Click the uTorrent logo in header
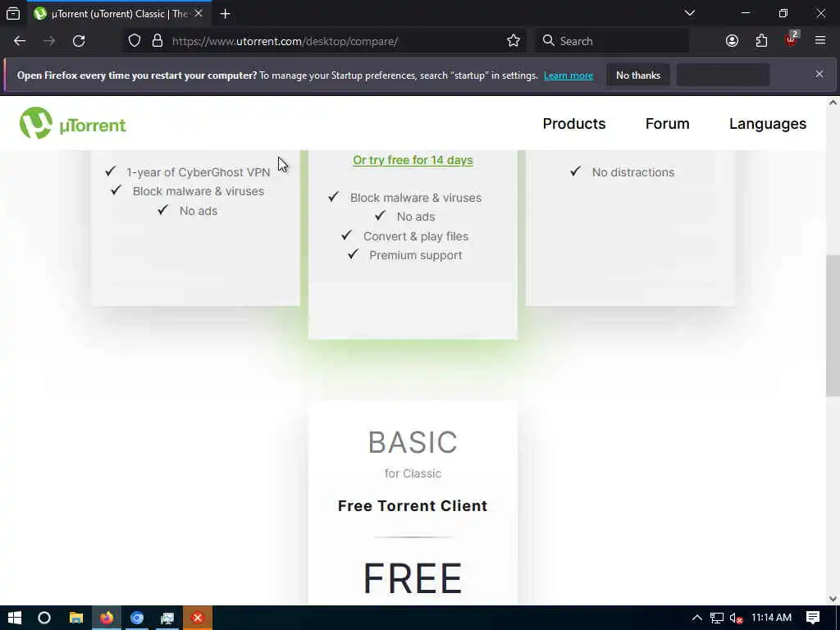840x630 pixels. [73, 123]
